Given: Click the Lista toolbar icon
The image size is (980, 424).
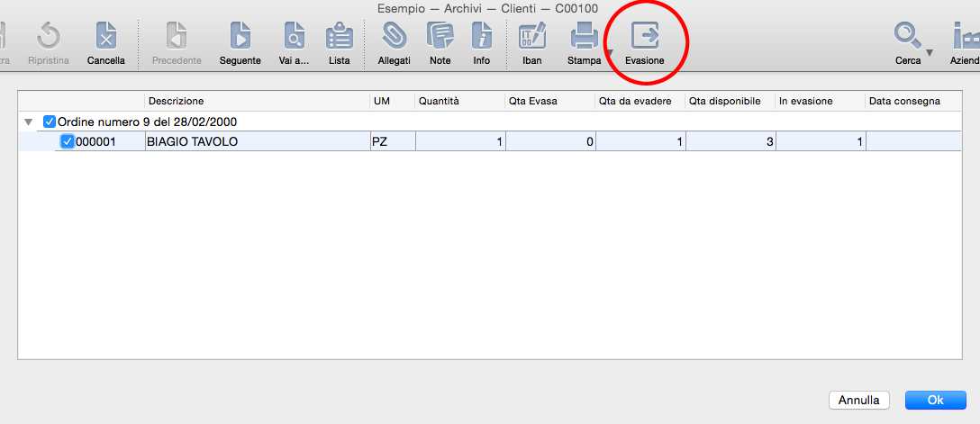Looking at the screenshot, I should coord(340,36).
